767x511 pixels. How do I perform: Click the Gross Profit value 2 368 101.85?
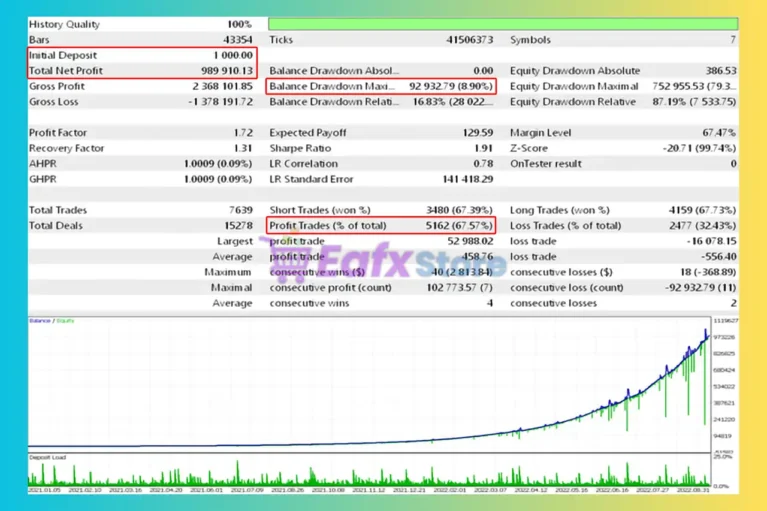223,86
